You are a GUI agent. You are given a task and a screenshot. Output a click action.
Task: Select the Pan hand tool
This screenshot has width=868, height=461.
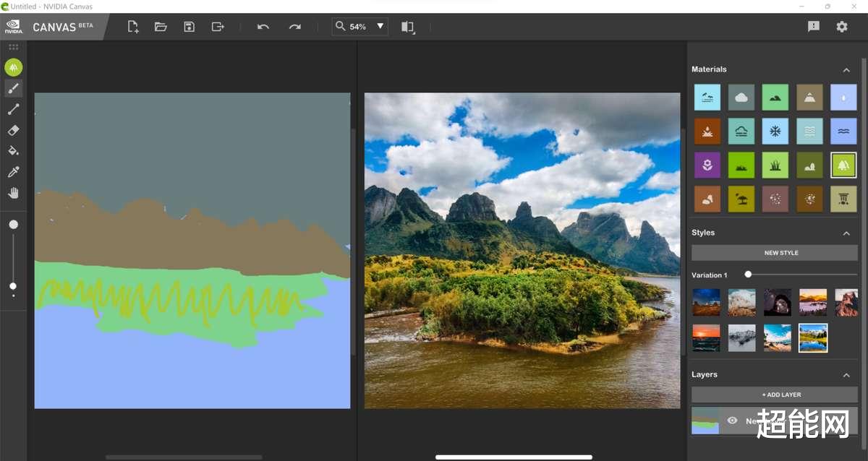click(x=13, y=193)
